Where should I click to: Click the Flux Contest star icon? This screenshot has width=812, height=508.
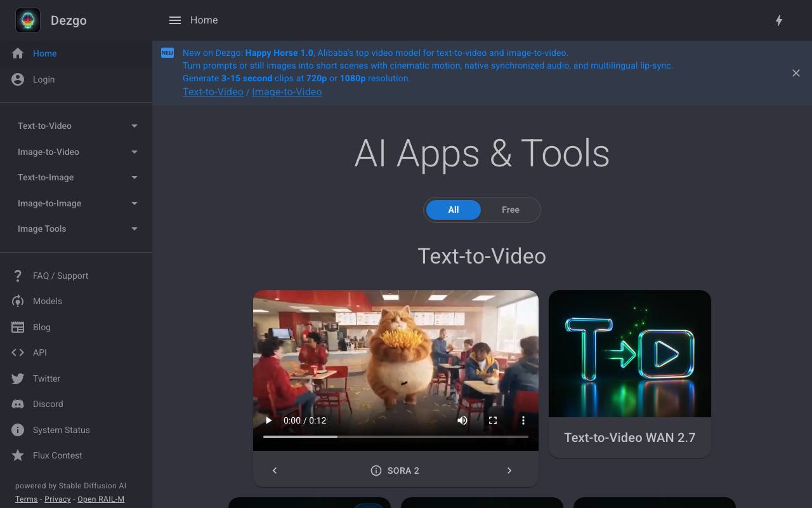coord(18,455)
